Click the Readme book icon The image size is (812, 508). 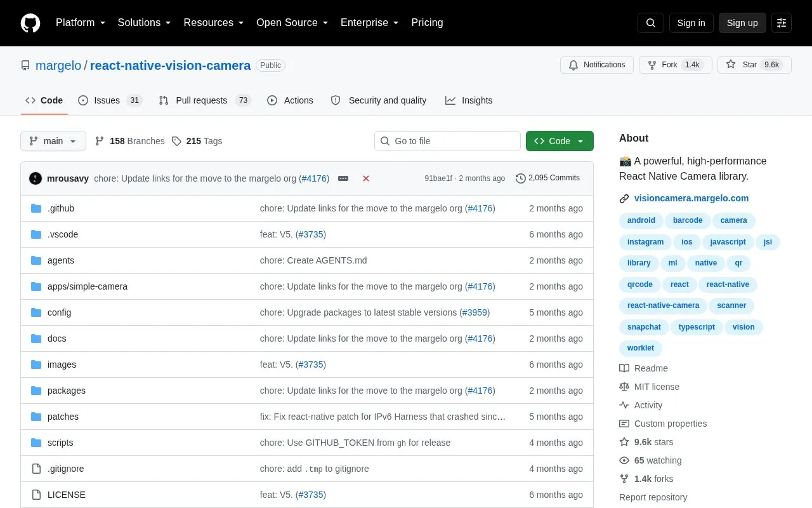click(x=624, y=368)
